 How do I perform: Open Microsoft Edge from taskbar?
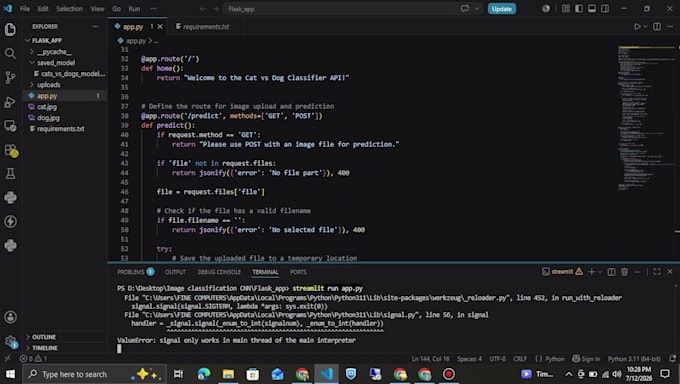pos(203,374)
